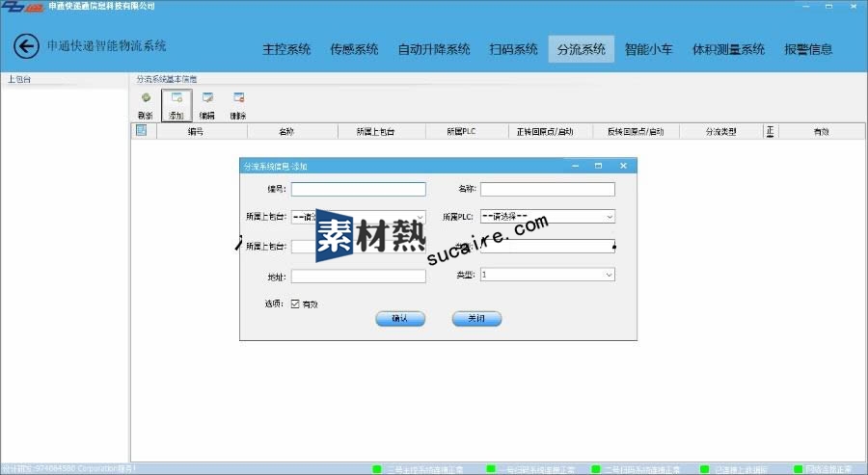Click the 地址 address input field
This screenshot has height=475, width=868.
(x=358, y=277)
